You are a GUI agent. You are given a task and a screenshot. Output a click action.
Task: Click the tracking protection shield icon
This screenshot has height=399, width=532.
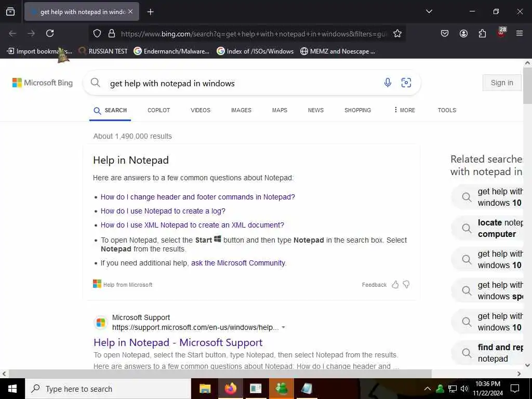[x=97, y=33]
